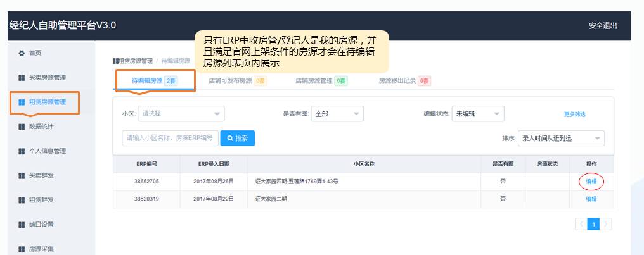
Task: Click the 租赁群发 sidebar icon
Action: pos(21,200)
